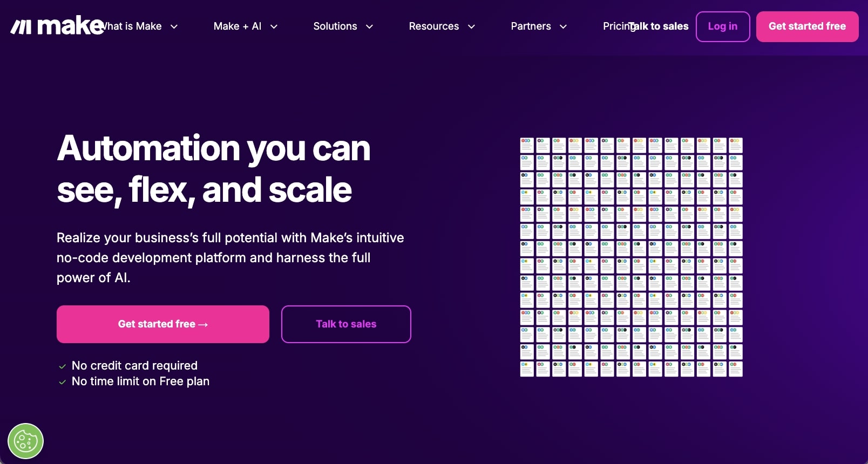Click the pink Get started free → button
Screen dimensions: 868x464
[163, 324]
